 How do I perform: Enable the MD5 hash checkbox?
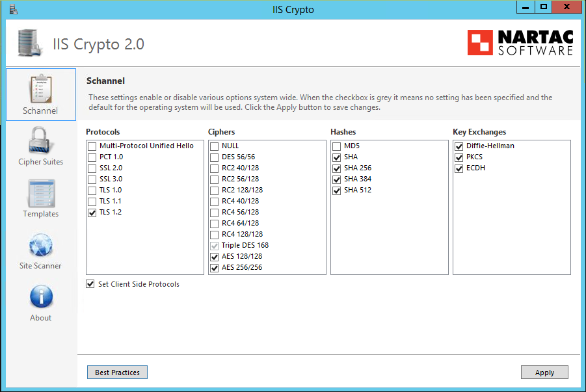pyautogui.click(x=337, y=146)
